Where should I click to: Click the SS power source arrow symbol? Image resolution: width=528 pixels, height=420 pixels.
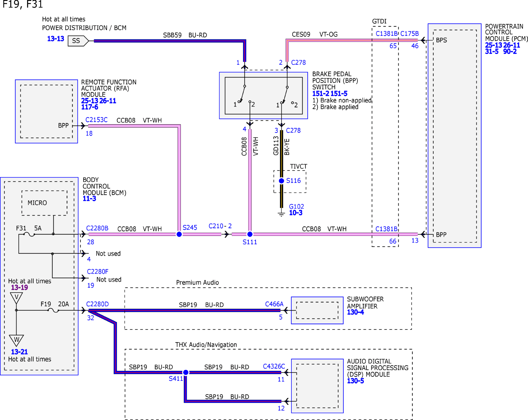(x=78, y=41)
